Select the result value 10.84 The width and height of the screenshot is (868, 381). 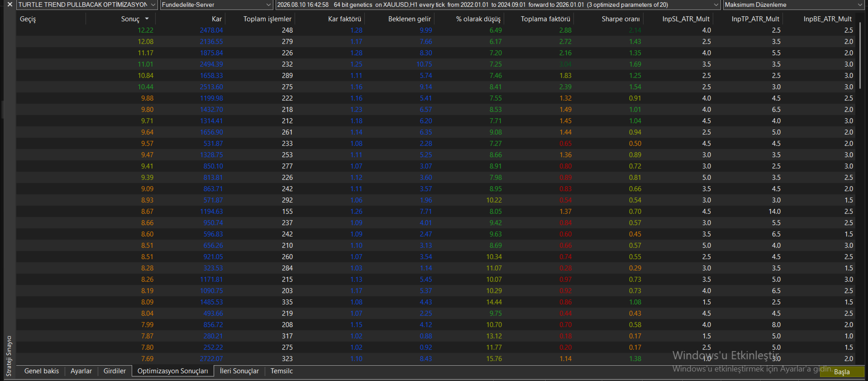[x=146, y=76]
